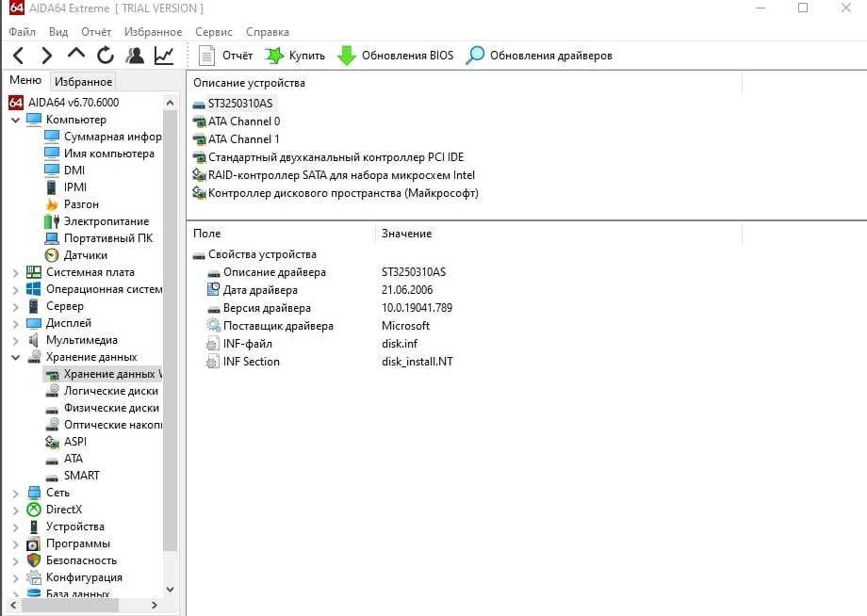Select RAID-контроллер SATA Intel device
867x616 pixels.
pyautogui.click(x=341, y=175)
